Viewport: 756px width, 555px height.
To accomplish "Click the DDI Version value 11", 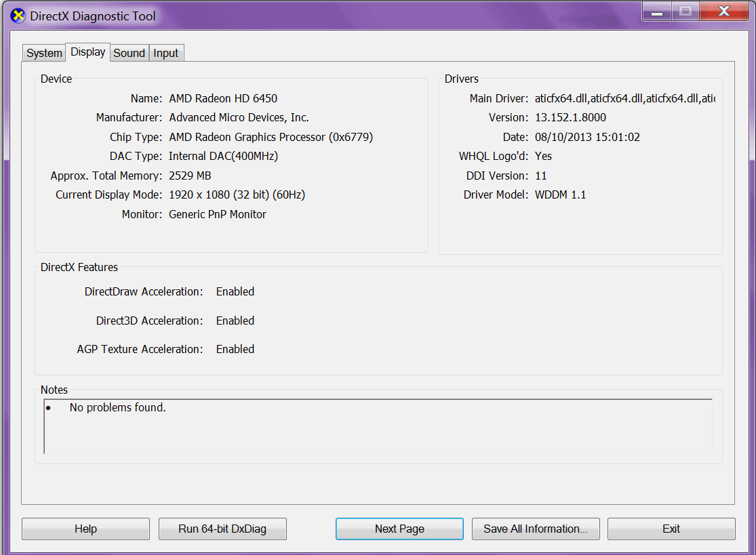I will 541,176.
